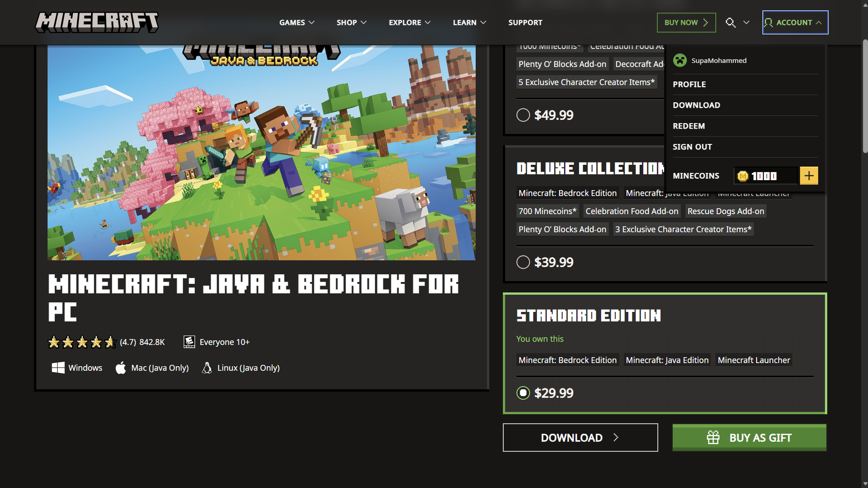Viewport: 868px width, 488px height.
Task: Click the Java & Bedrock hero artwork
Action: [x=261, y=152]
